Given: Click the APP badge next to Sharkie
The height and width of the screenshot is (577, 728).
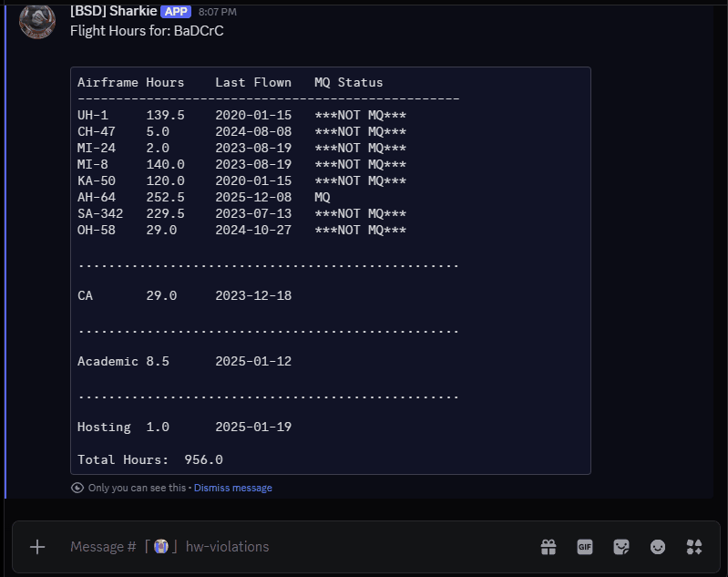Looking at the screenshot, I should 176,12.
